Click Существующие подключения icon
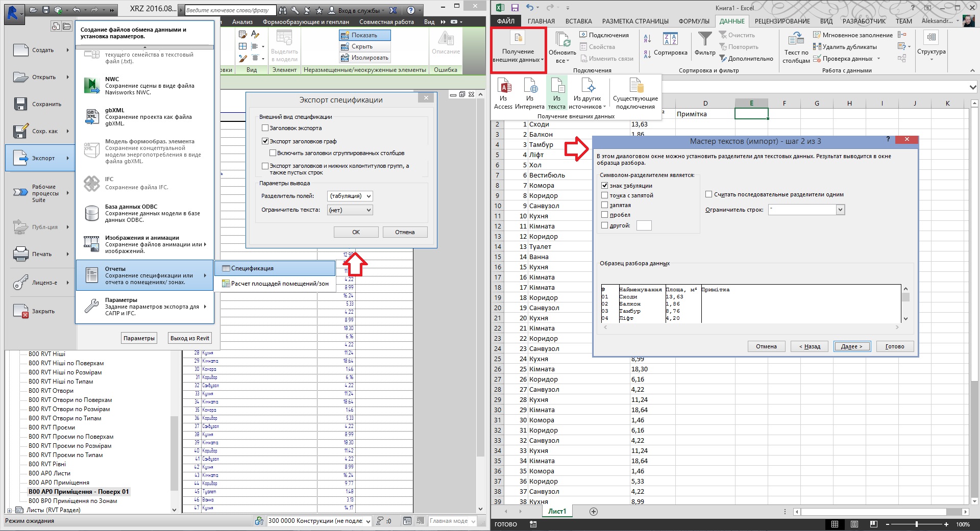Image resolution: width=980 pixels, height=531 pixels. pyautogui.click(x=636, y=85)
